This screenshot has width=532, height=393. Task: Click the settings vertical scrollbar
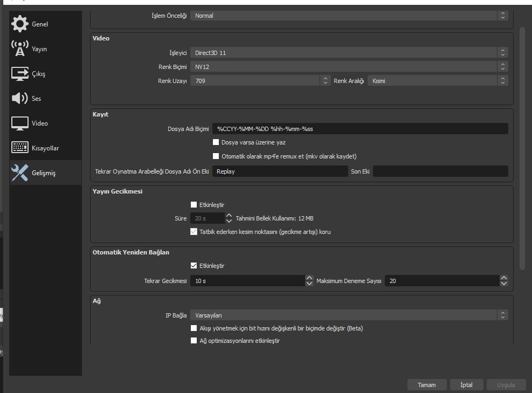522,149
